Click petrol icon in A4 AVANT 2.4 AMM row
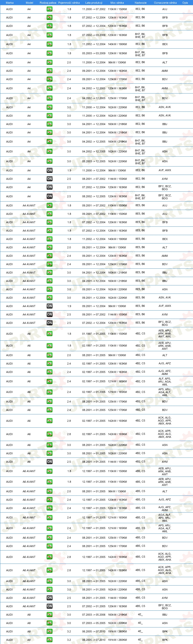Image resolution: width=193 pixels, height=644 pixels. 50,256
